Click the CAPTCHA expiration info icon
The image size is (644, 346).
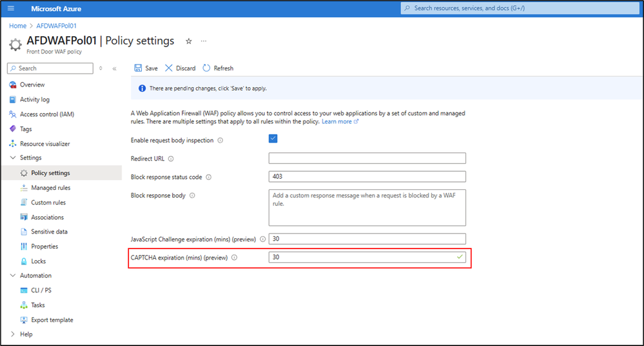click(x=235, y=258)
